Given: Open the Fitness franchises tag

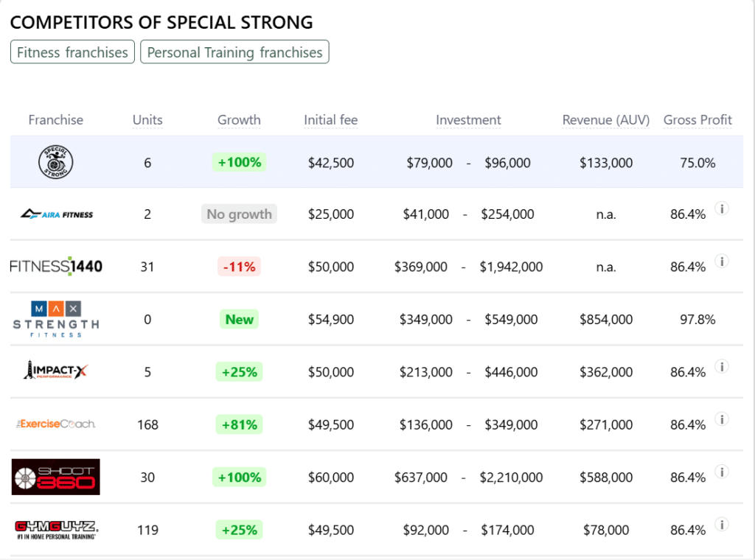Looking at the screenshot, I should pyautogui.click(x=72, y=52).
